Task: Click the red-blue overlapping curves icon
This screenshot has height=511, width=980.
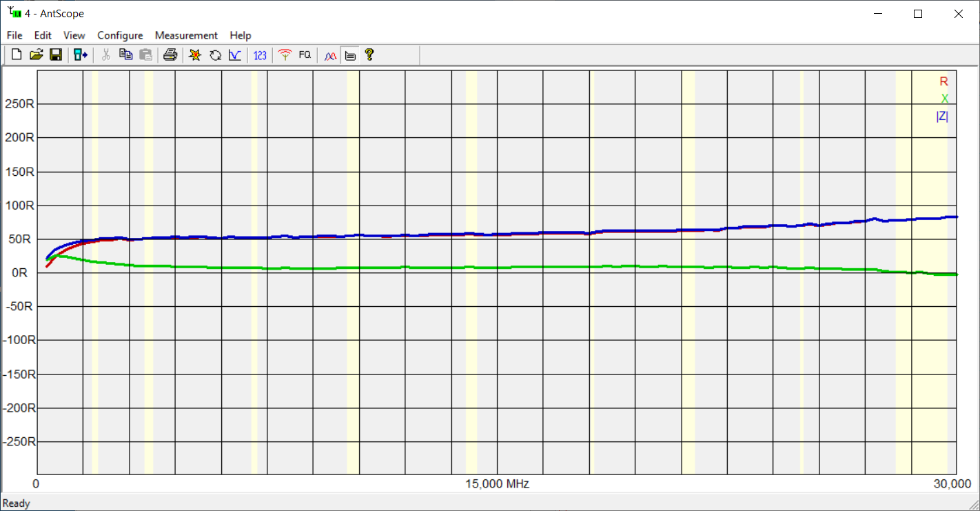Action: pos(330,55)
